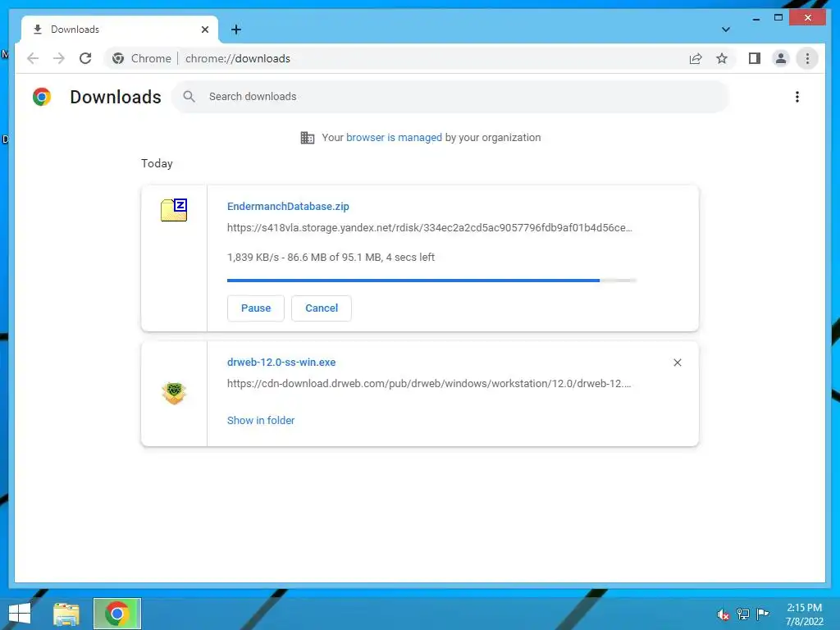
Task: Click the download speed status text
Action: point(331,257)
